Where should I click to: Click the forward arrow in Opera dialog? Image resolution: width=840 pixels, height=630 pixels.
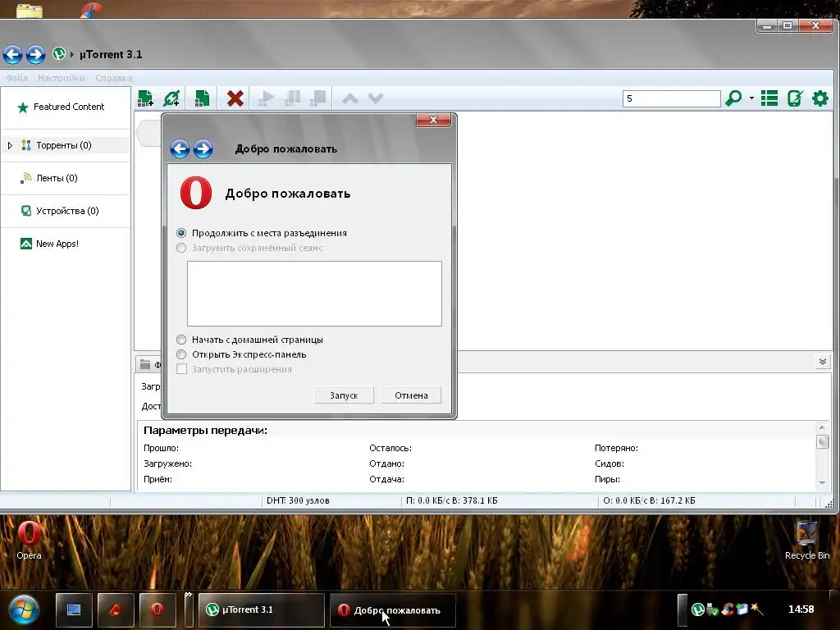[203, 149]
